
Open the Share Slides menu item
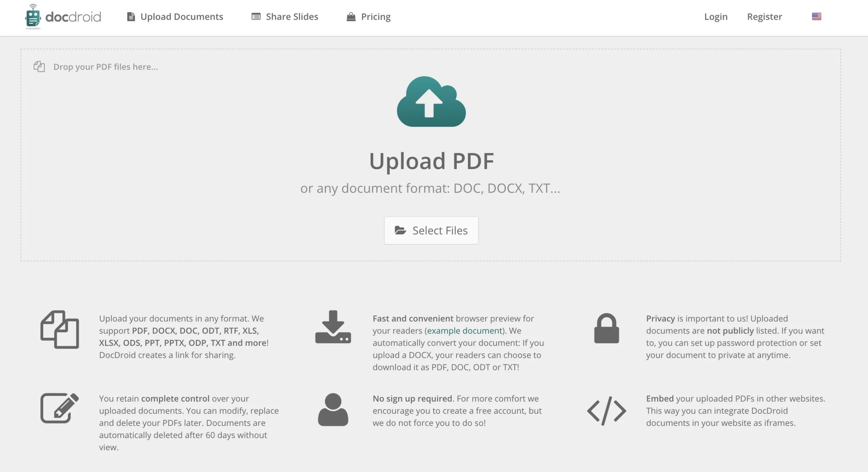click(x=285, y=17)
